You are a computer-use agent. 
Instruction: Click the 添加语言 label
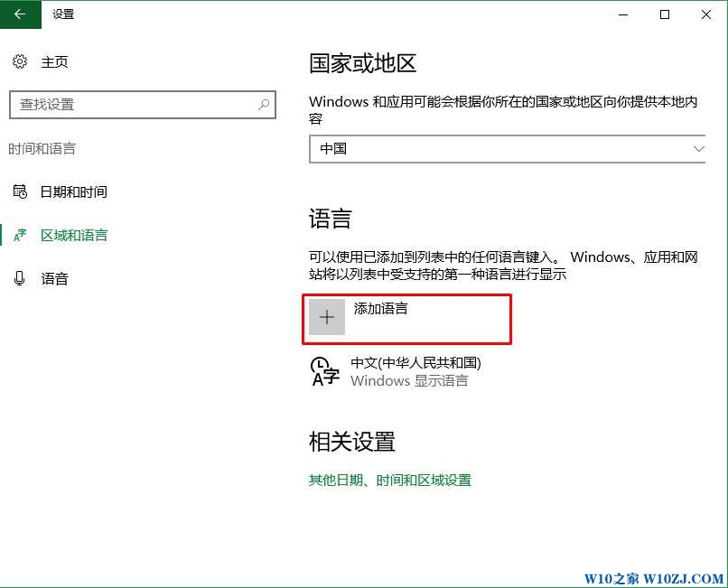381,308
